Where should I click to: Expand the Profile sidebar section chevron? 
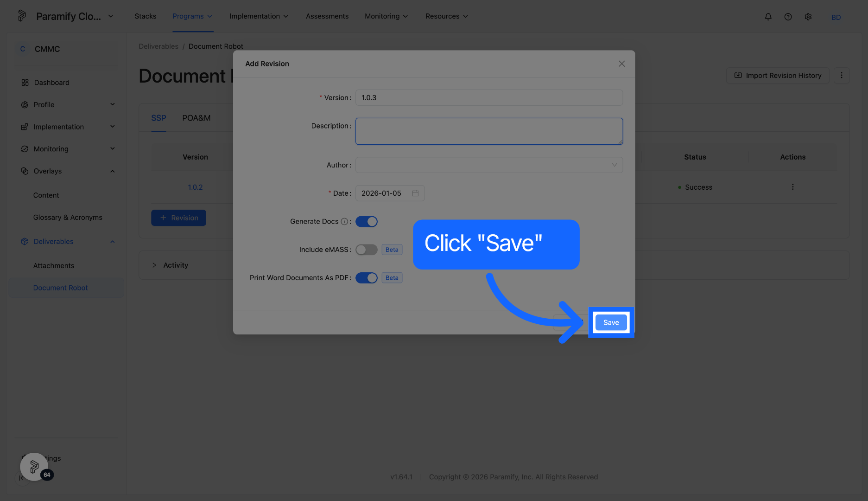pos(112,104)
